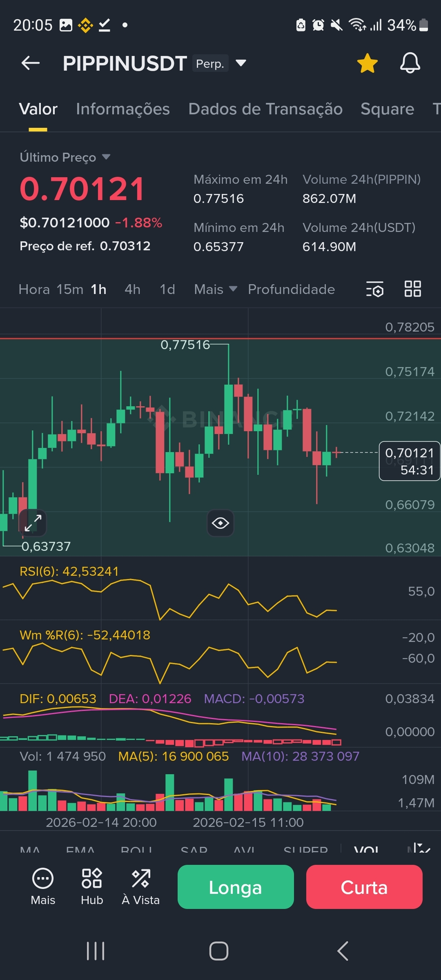441x980 pixels.
Task: Toggle the yellow favorite star
Action: 367,63
